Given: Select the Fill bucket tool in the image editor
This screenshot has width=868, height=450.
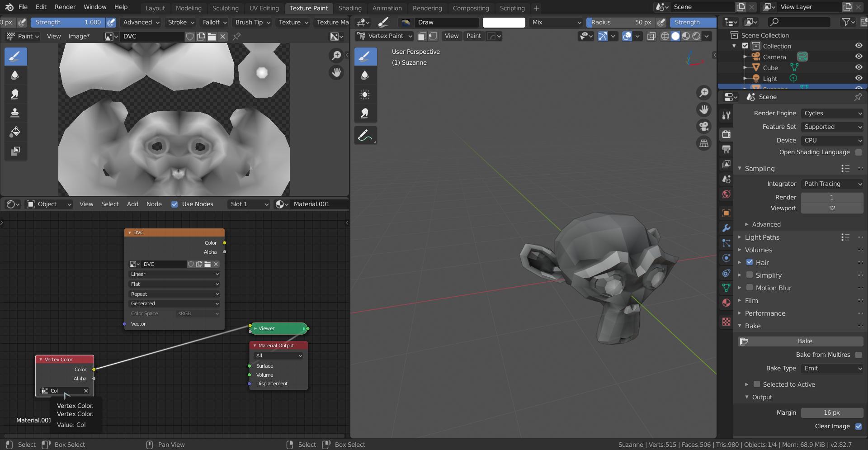Looking at the screenshot, I should point(15,132).
